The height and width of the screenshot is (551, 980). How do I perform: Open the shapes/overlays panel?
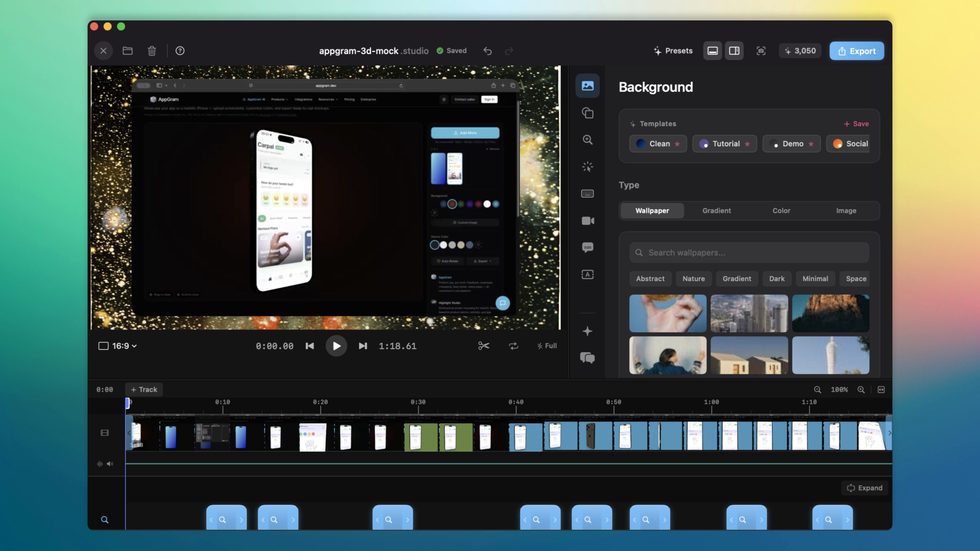(x=587, y=113)
